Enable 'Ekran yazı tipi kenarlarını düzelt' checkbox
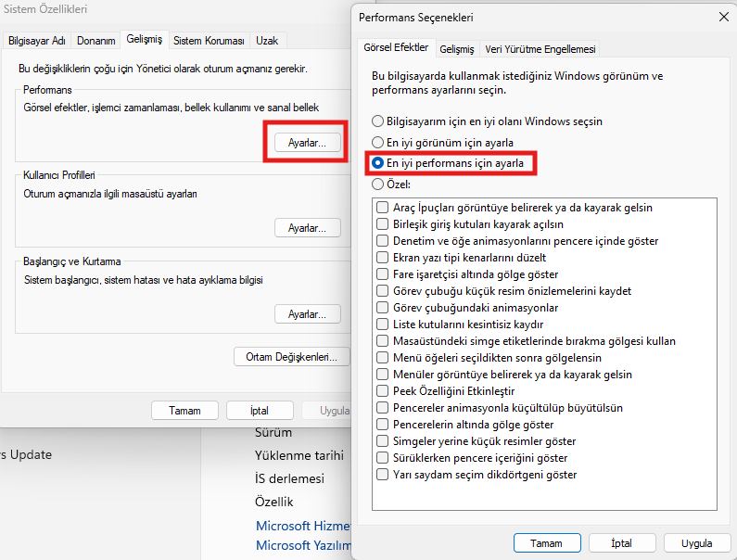 383,258
